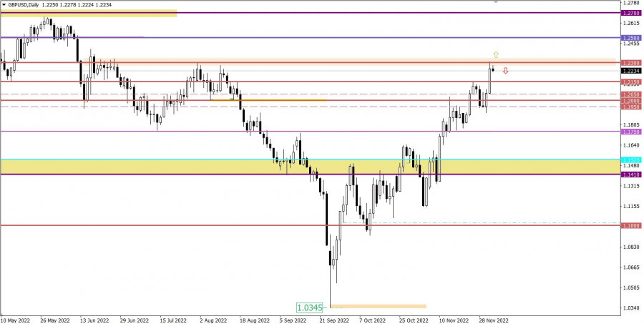This screenshot has height=324, width=644.
Task: Select the 1.2500 blue level price label
Action: click(631, 38)
